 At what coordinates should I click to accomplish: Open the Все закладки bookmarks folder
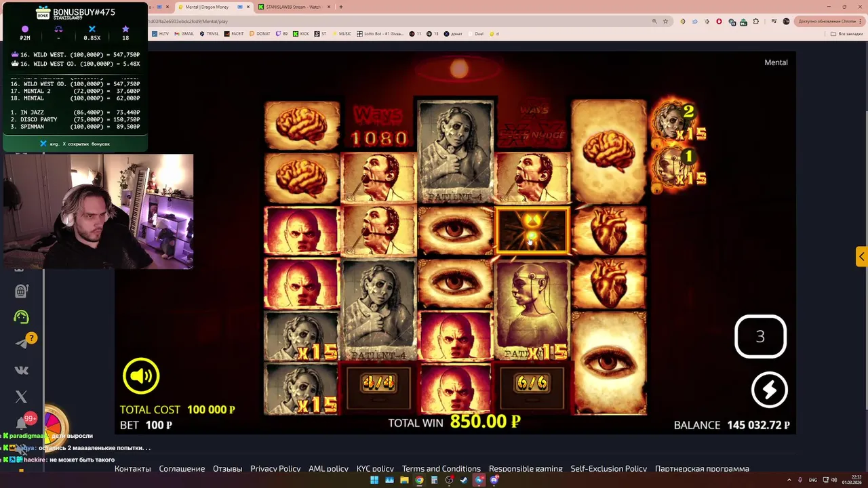tap(848, 33)
